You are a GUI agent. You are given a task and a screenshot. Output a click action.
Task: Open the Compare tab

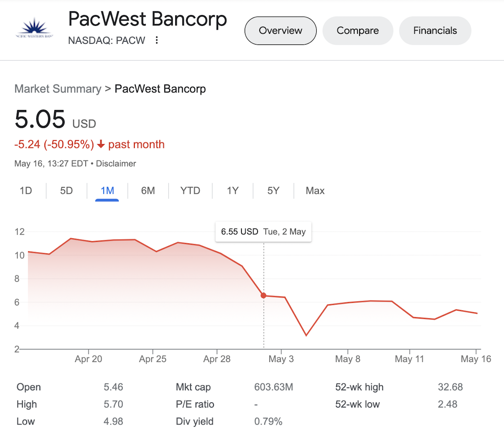(358, 30)
